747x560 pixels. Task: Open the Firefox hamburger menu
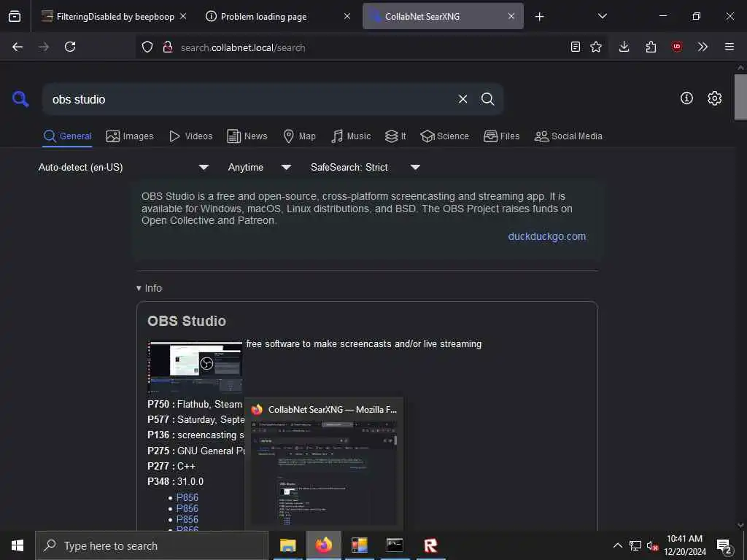coord(729,47)
